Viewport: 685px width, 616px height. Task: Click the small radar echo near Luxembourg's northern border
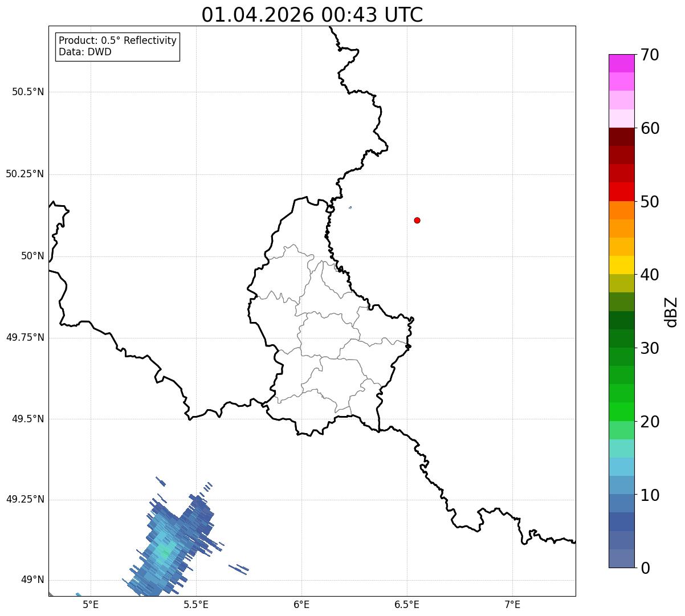pos(350,207)
